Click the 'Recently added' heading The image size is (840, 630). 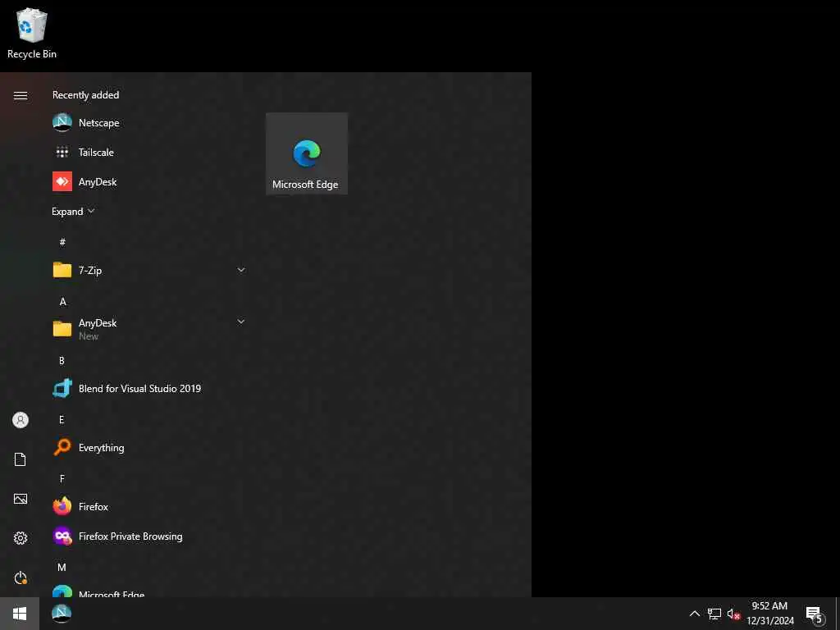point(85,95)
